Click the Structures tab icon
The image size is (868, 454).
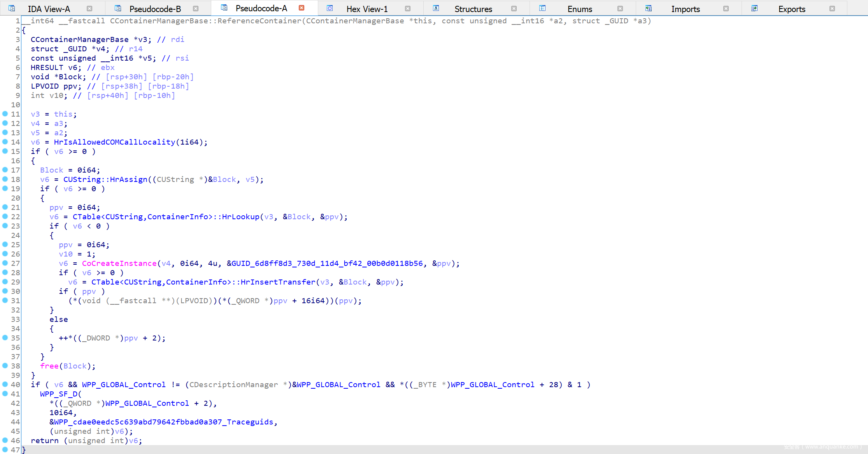click(x=436, y=8)
